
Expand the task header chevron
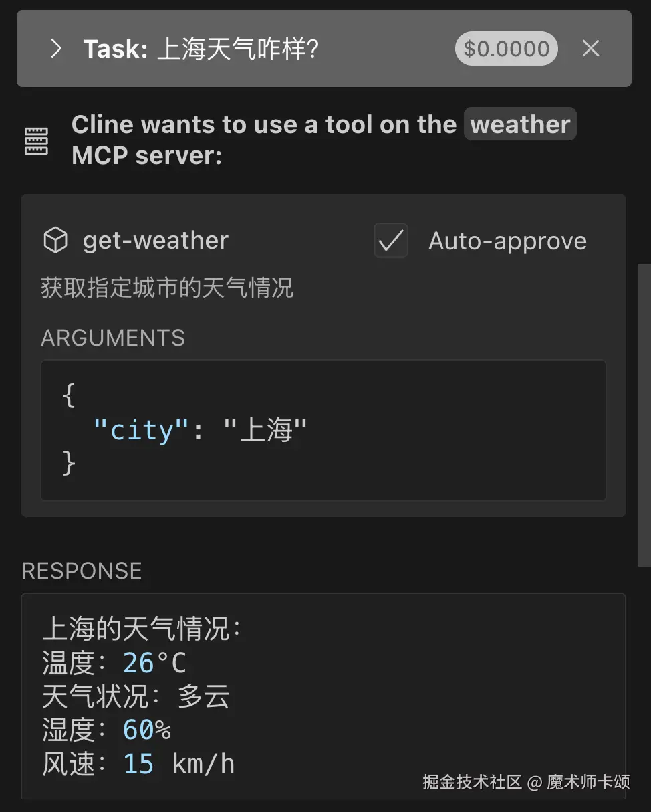(x=56, y=49)
